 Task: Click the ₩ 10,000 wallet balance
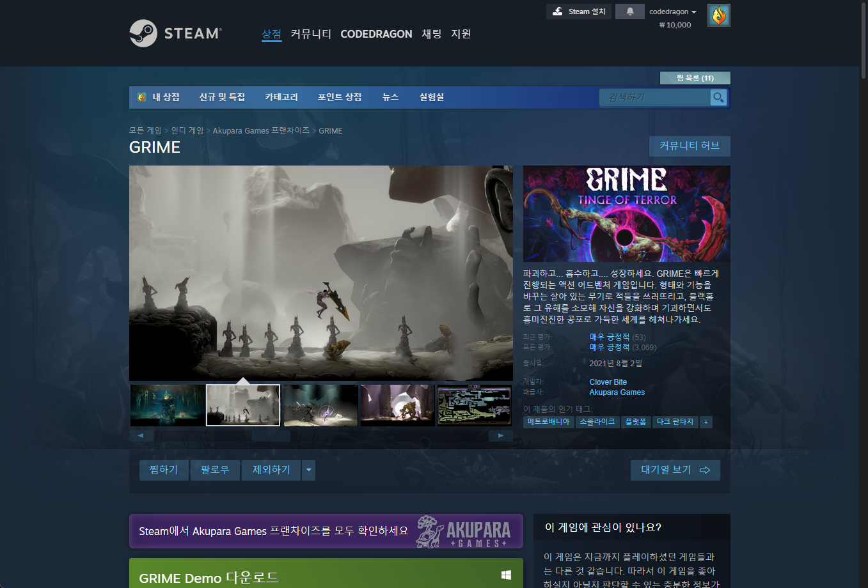click(x=675, y=25)
